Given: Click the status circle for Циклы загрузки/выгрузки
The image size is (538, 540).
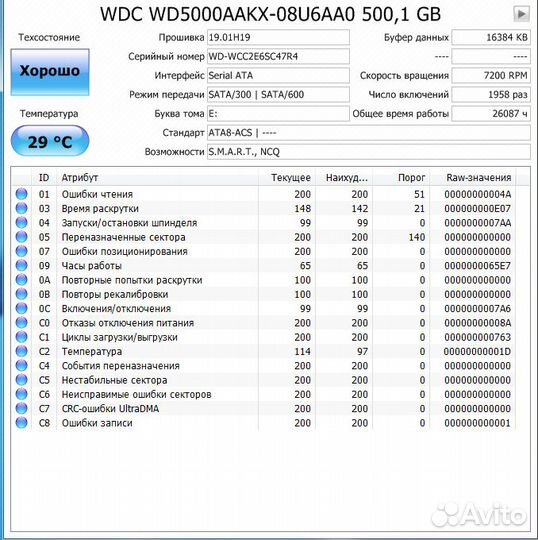Looking at the screenshot, I should (x=21, y=337).
